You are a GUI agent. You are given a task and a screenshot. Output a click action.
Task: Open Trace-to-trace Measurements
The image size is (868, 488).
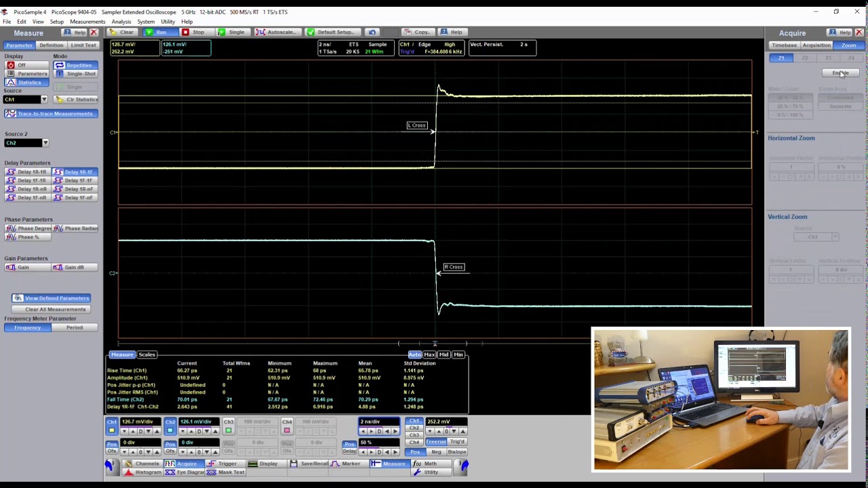tap(51, 113)
